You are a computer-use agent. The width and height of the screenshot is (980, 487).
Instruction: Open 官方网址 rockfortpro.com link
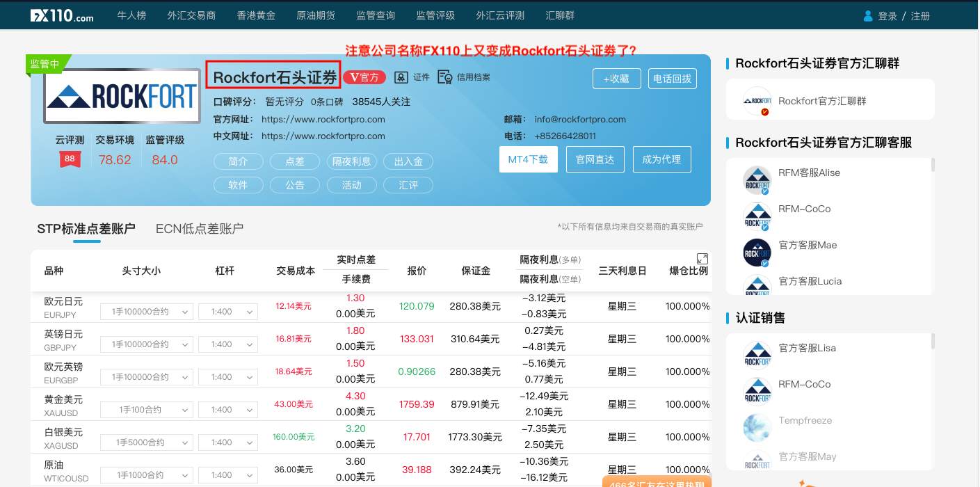[x=323, y=119]
